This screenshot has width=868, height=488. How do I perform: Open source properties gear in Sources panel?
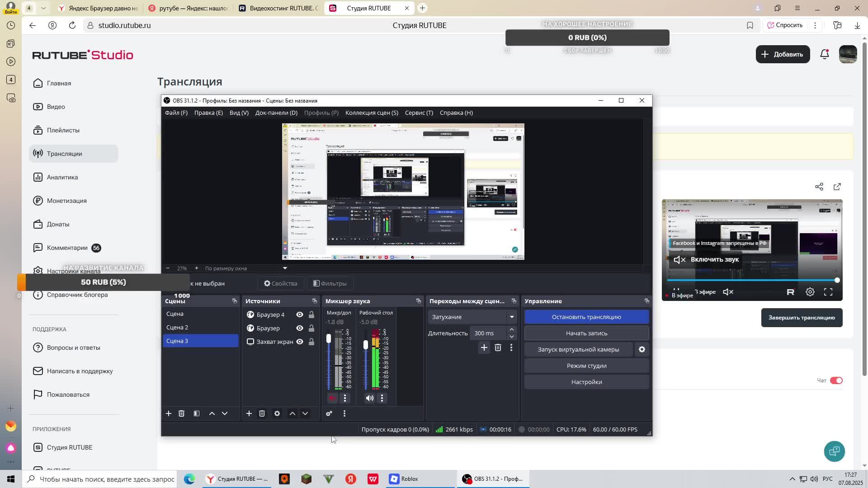pos(277,413)
